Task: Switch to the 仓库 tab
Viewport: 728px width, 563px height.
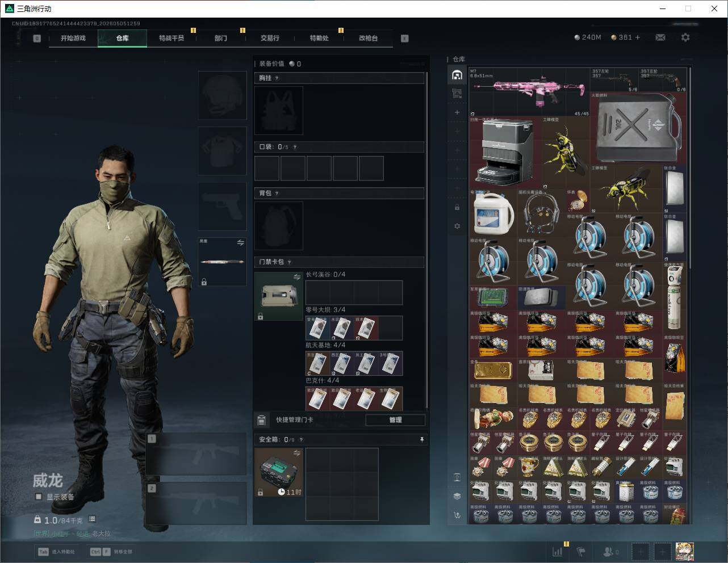Action: [x=123, y=38]
